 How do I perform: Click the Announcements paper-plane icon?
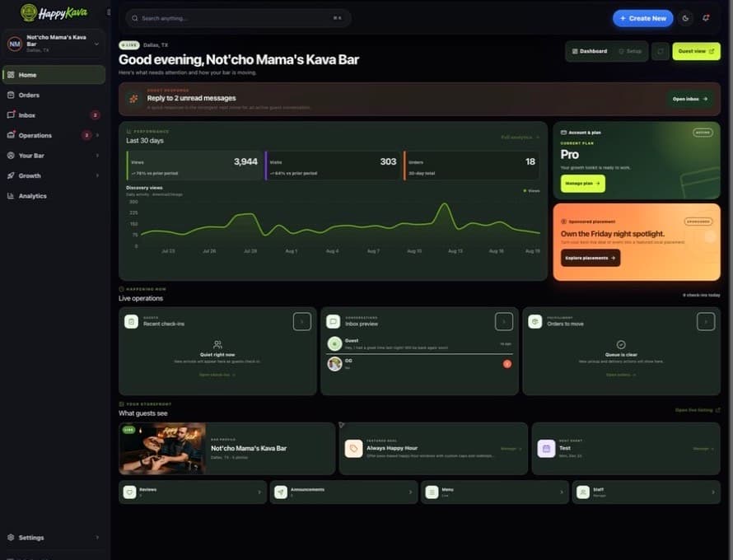coord(281,492)
